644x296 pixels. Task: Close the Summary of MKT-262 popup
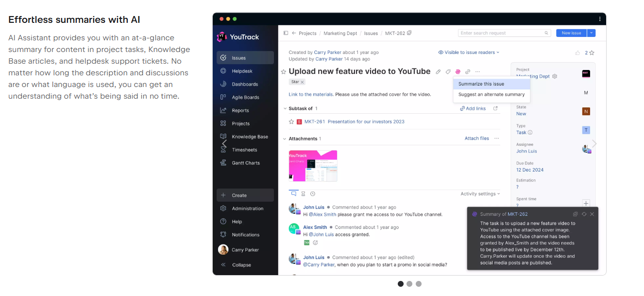click(592, 214)
